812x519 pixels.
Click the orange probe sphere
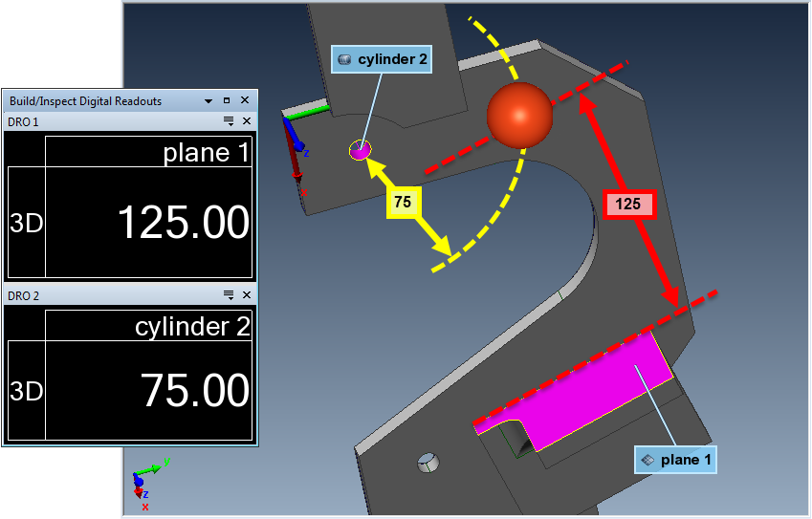pos(519,116)
